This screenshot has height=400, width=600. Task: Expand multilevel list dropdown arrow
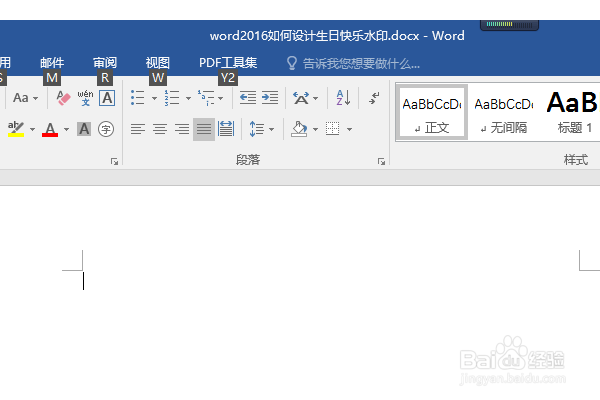coord(221,98)
